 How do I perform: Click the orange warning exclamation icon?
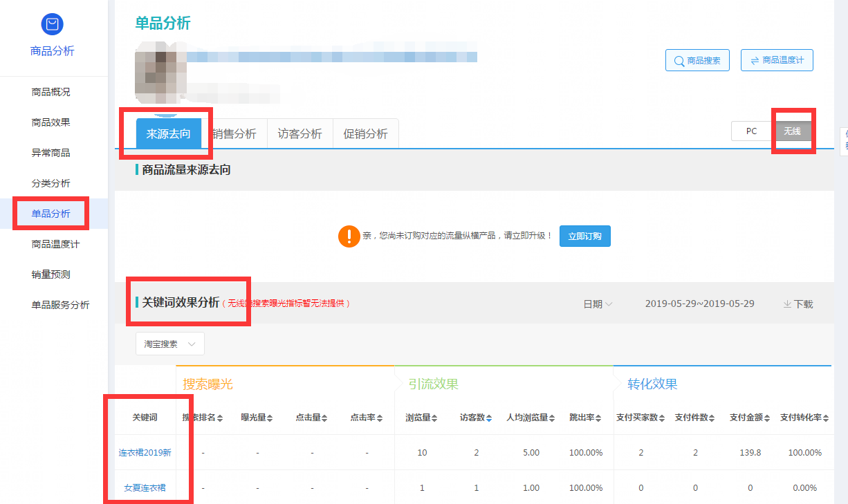pos(349,236)
